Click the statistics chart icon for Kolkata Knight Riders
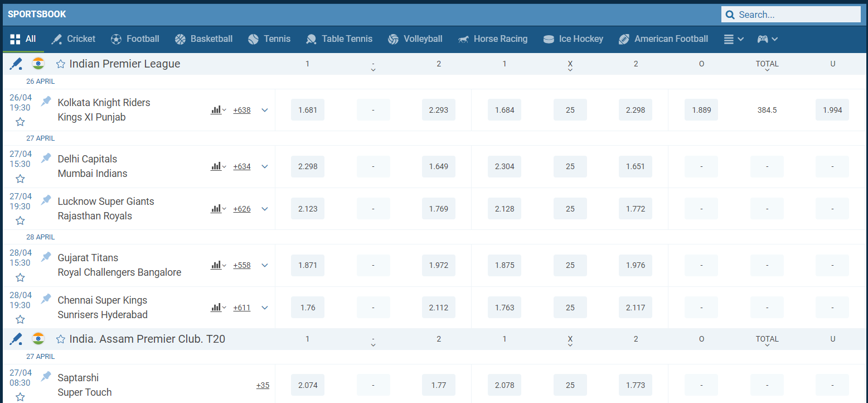Image resolution: width=868 pixels, height=403 pixels. (x=216, y=110)
